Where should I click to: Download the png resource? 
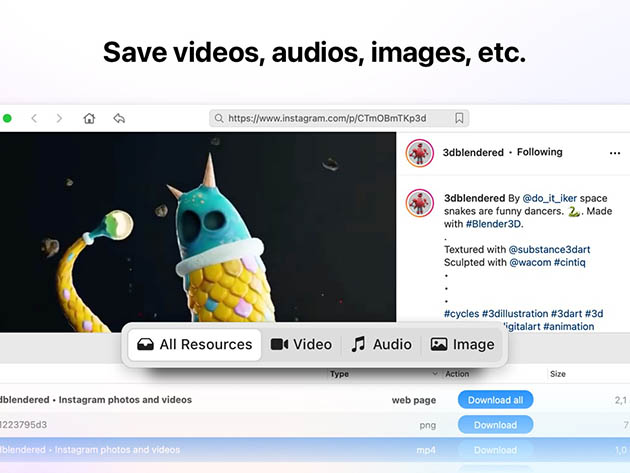point(495,425)
